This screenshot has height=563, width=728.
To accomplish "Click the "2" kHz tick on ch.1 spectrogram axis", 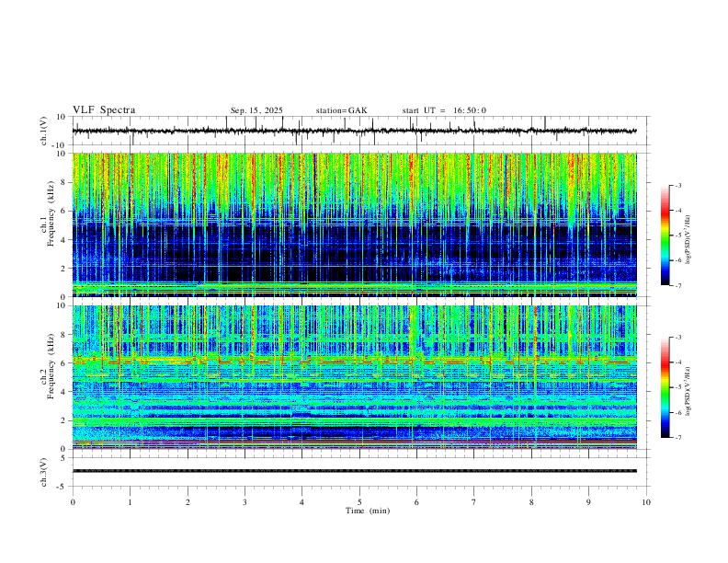I will click(64, 269).
